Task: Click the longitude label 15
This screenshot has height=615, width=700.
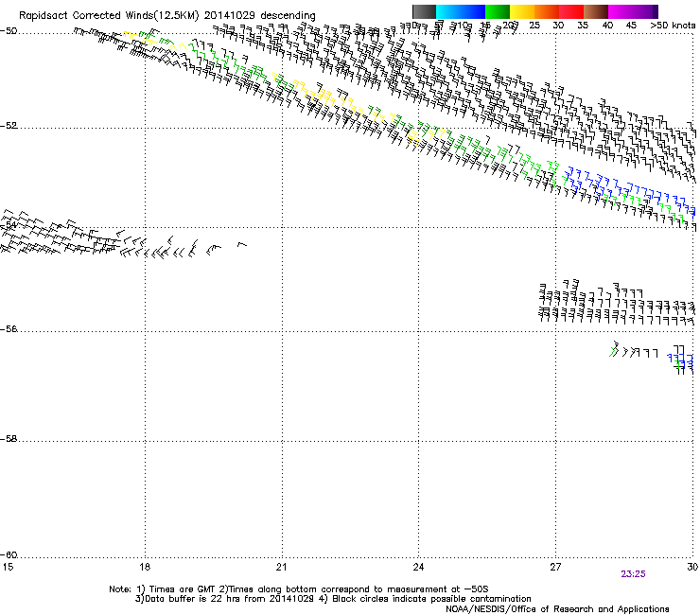Action: click(x=8, y=567)
